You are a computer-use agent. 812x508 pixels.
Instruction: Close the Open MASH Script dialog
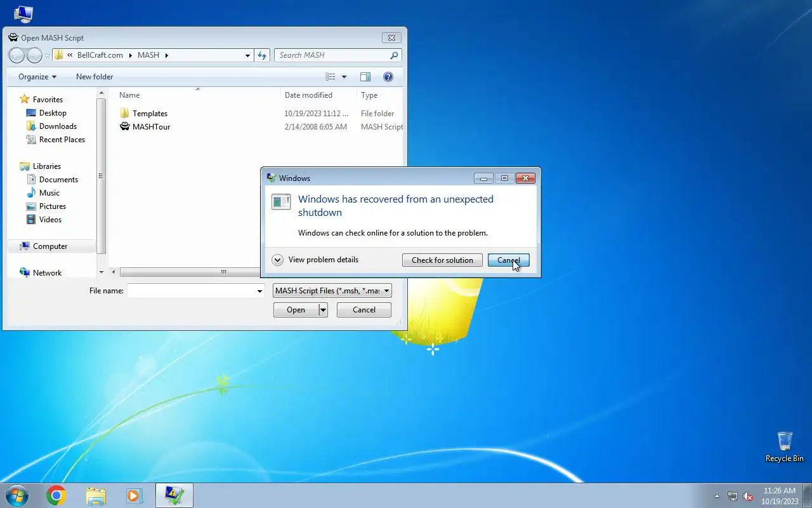[x=391, y=37]
